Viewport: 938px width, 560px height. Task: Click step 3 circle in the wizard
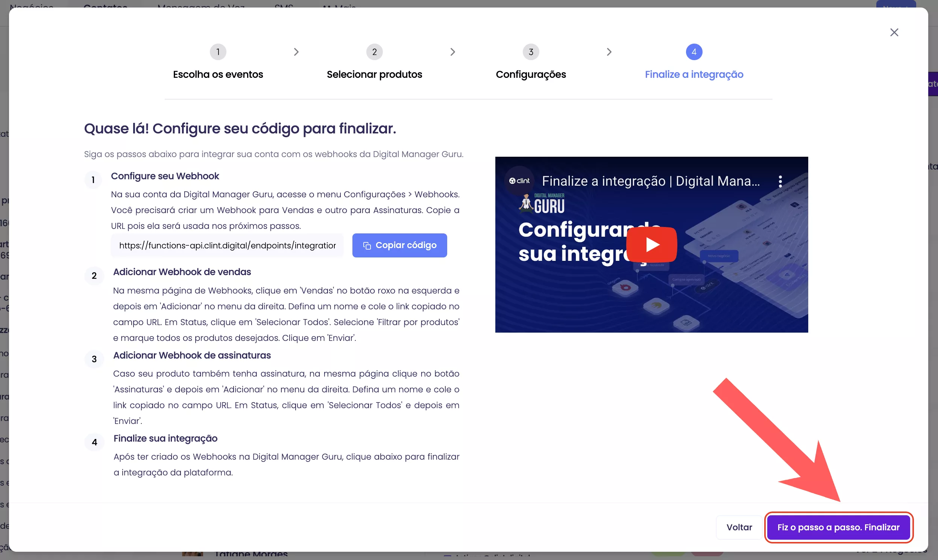click(531, 52)
